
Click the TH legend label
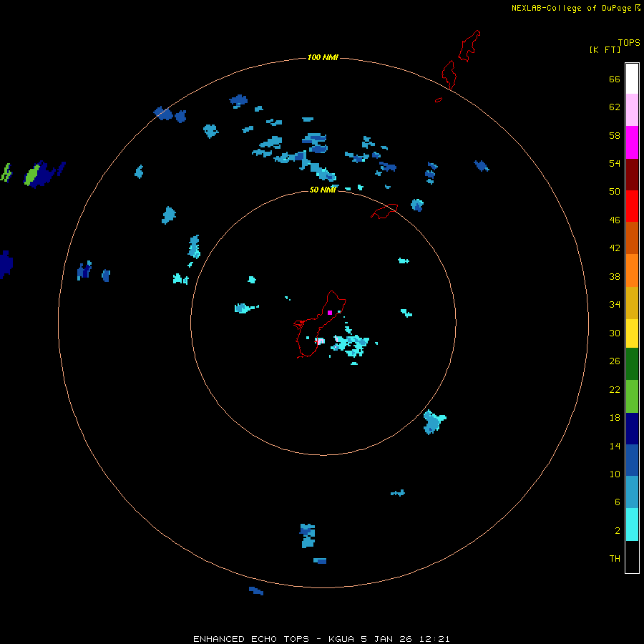615,559
